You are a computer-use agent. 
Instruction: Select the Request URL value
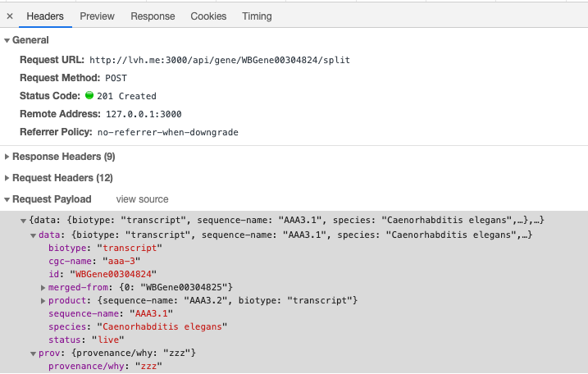(x=220, y=60)
